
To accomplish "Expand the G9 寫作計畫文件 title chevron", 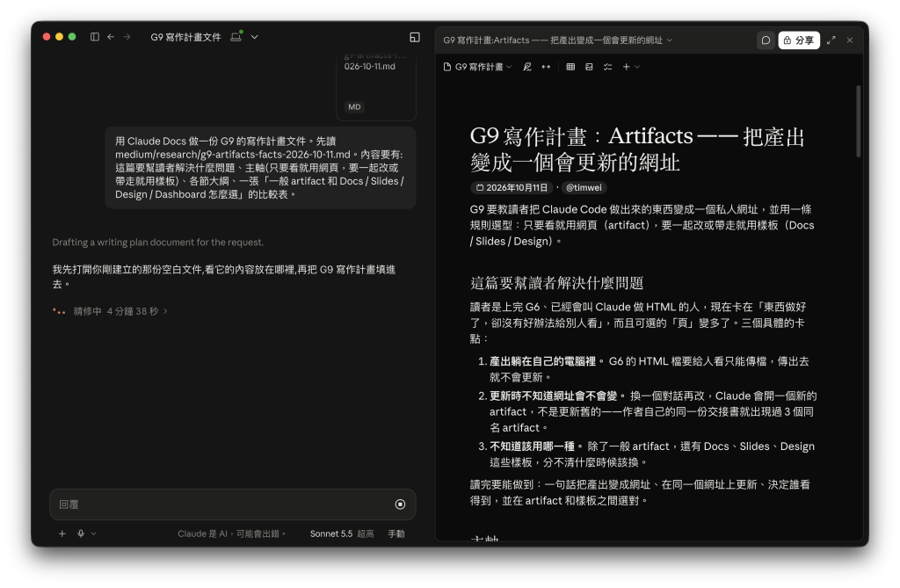I will (x=255, y=37).
